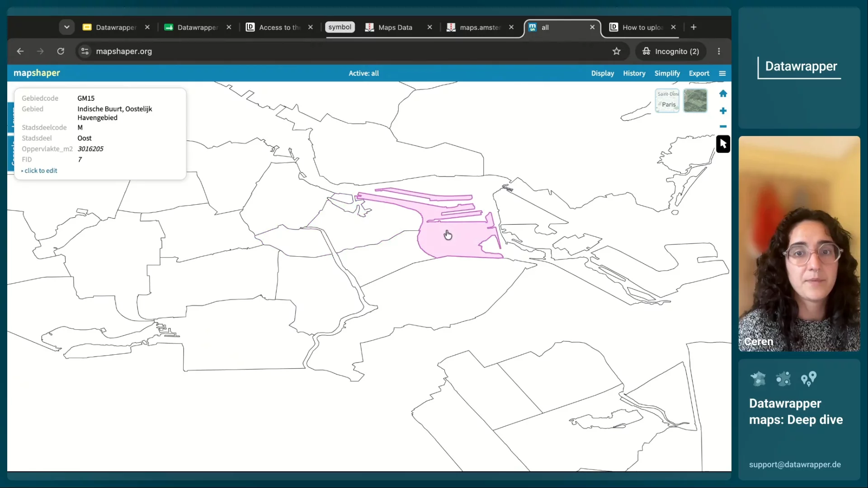Image resolution: width=868 pixels, height=488 pixels.
Task: Open a new browser tab
Action: 693,27
